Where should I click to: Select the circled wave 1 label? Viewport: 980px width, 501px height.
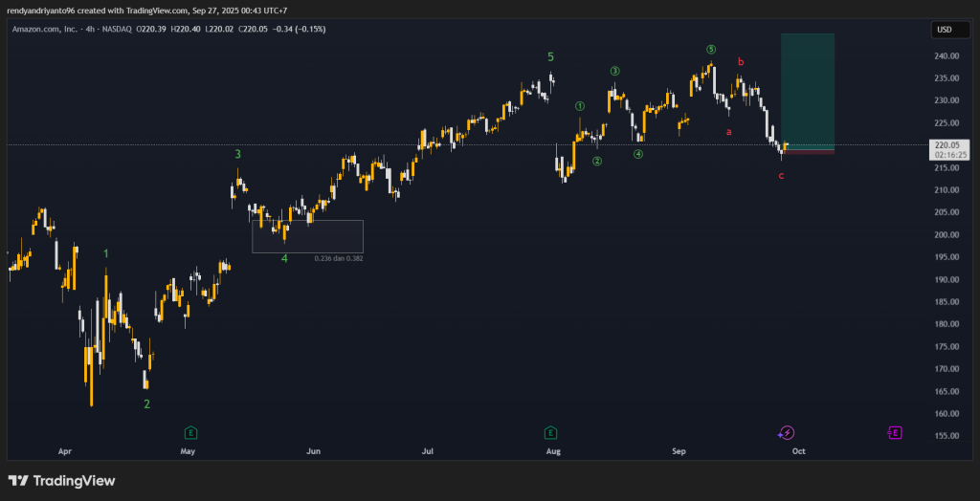[580, 106]
